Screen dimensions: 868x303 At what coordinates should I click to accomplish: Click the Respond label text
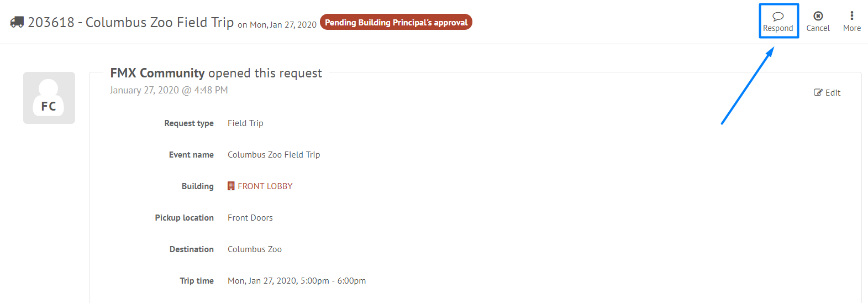click(778, 28)
